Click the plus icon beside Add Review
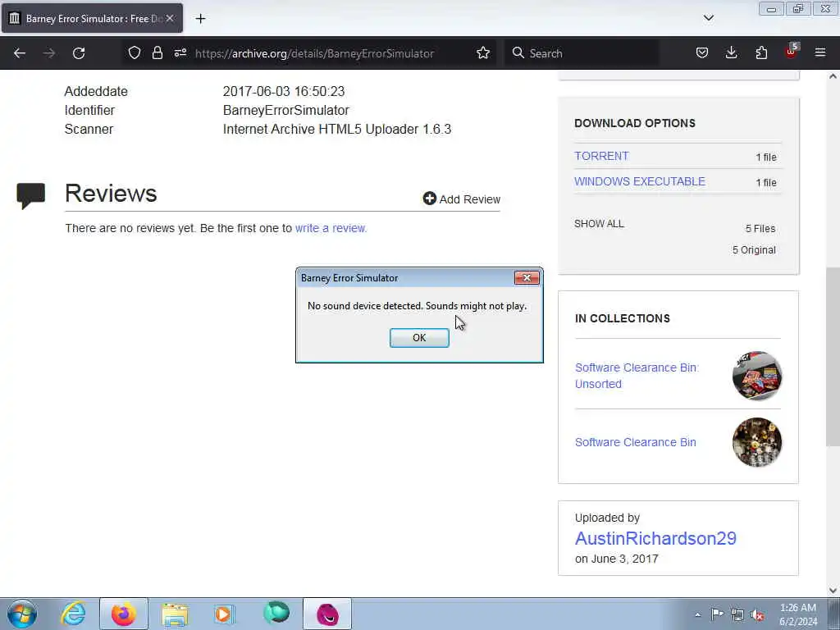 coord(430,199)
